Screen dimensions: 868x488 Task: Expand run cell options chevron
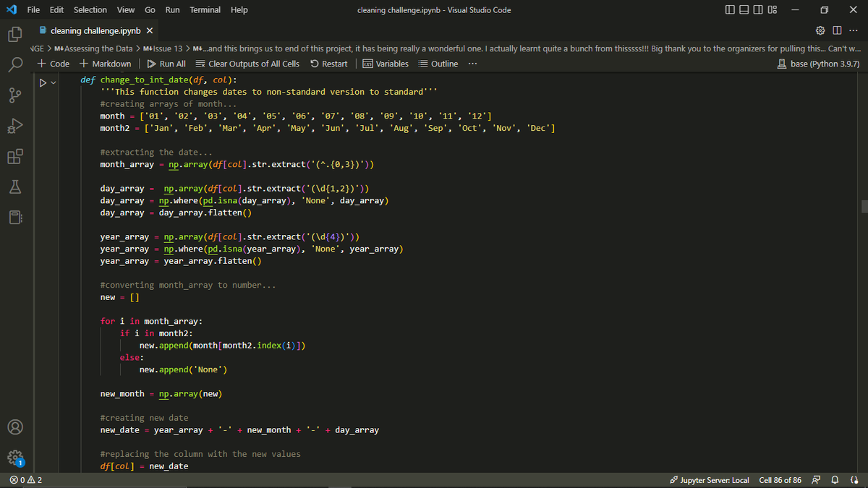click(x=54, y=84)
